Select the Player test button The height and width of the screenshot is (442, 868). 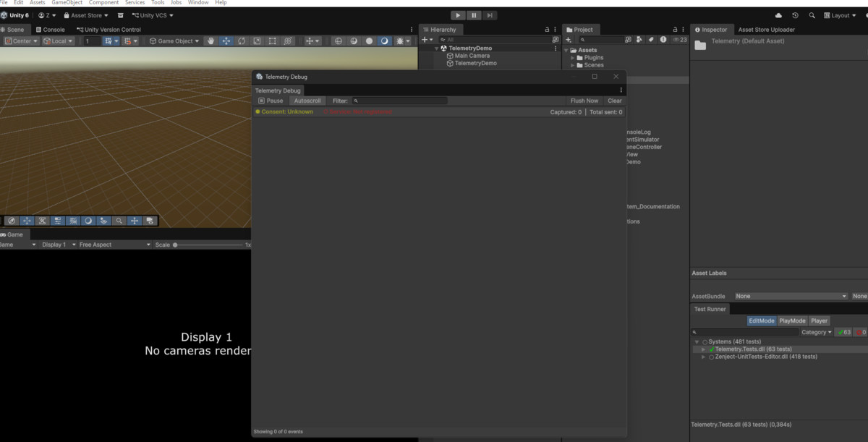pos(819,320)
